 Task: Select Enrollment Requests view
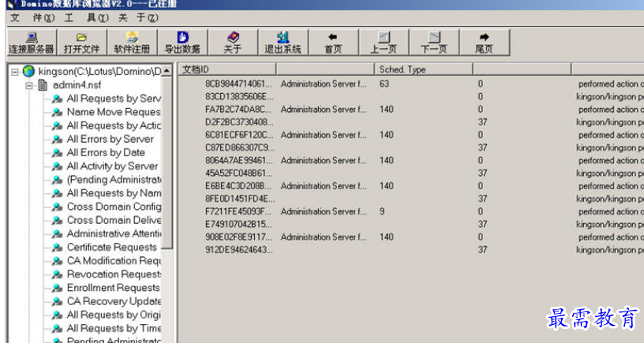114,288
